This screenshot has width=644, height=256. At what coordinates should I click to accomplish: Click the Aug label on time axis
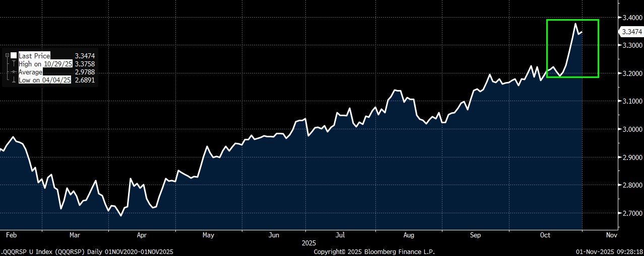(x=409, y=235)
